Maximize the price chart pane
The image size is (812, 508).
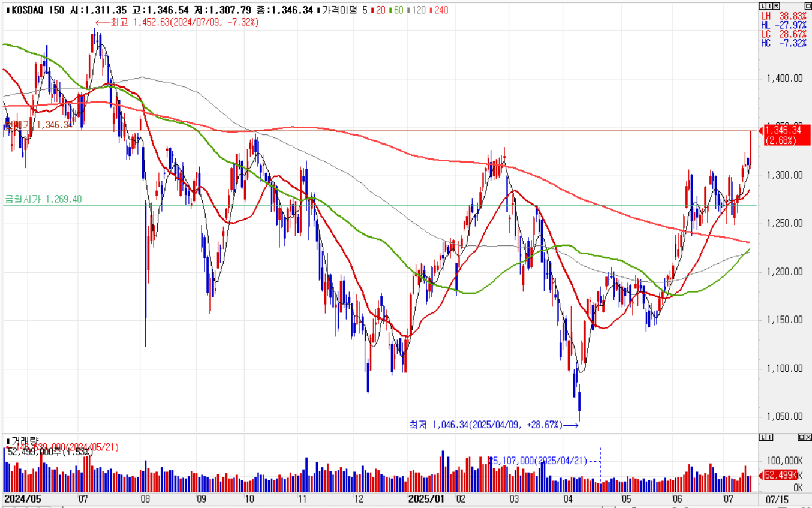[807, 6]
